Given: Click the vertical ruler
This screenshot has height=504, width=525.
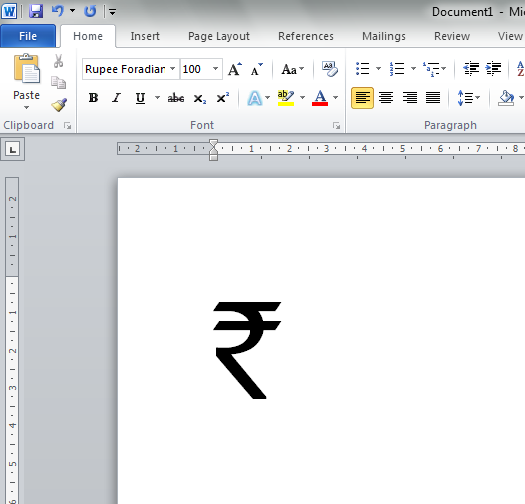Looking at the screenshot, I should tap(12, 340).
